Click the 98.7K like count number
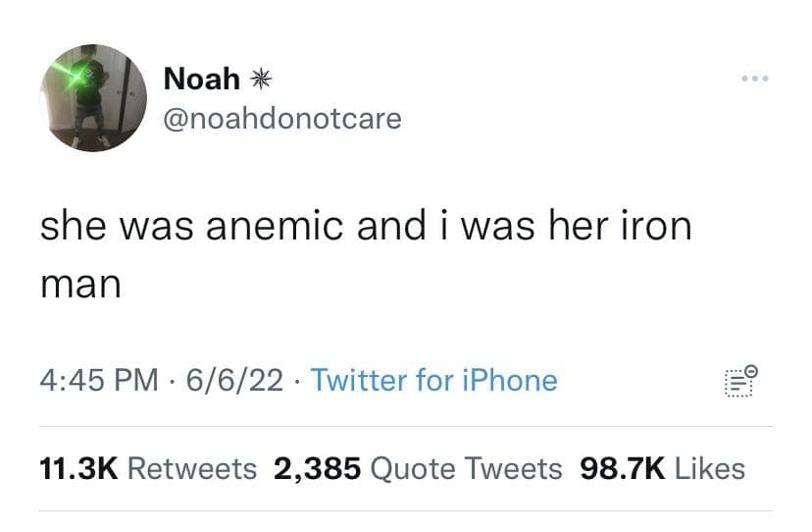Screen dimensions: 812x532 click(x=624, y=468)
